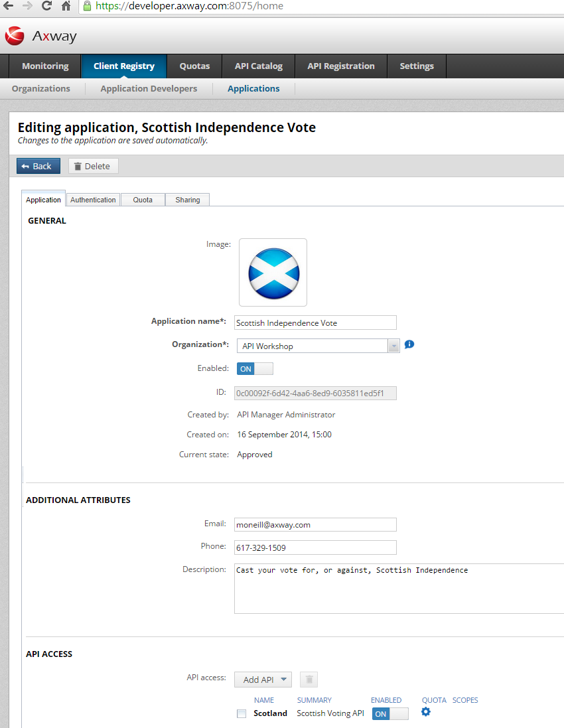The image size is (564, 728).
Task: Click 'Scottish Voting API' summary text
Action: point(330,713)
